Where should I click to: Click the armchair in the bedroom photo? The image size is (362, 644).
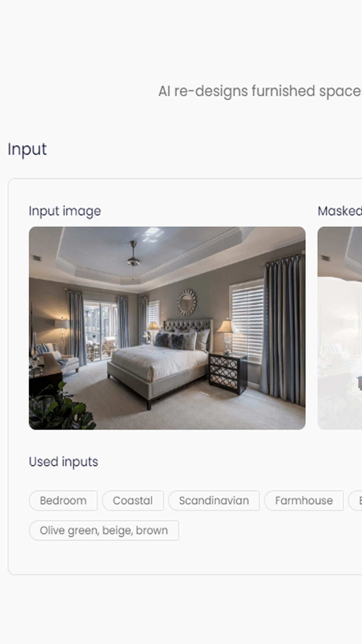point(59,359)
